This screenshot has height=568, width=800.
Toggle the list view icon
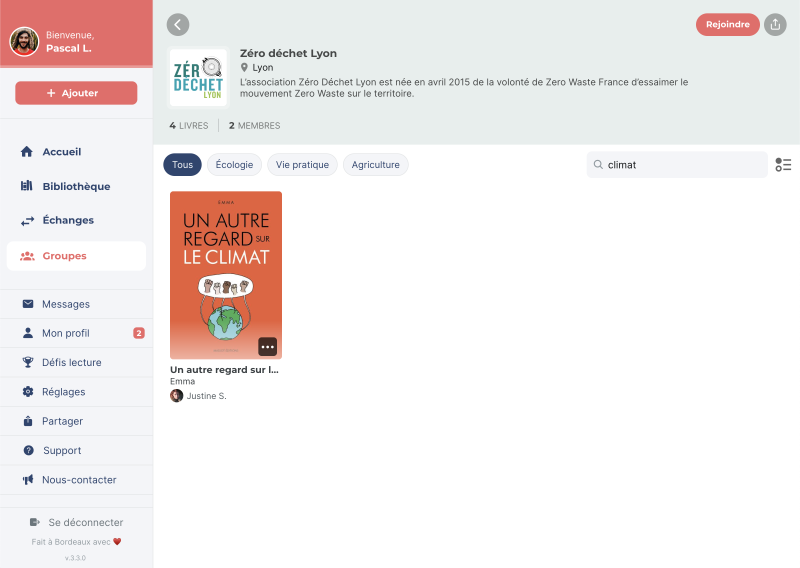coord(783,165)
